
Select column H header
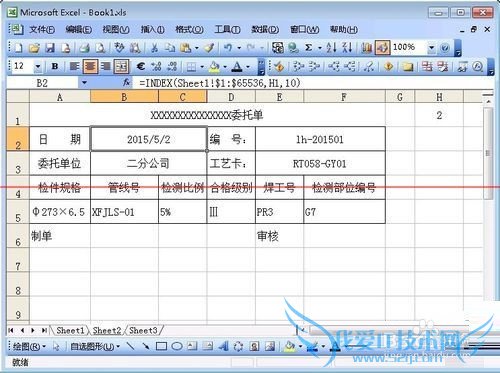(x=439, y=97)
